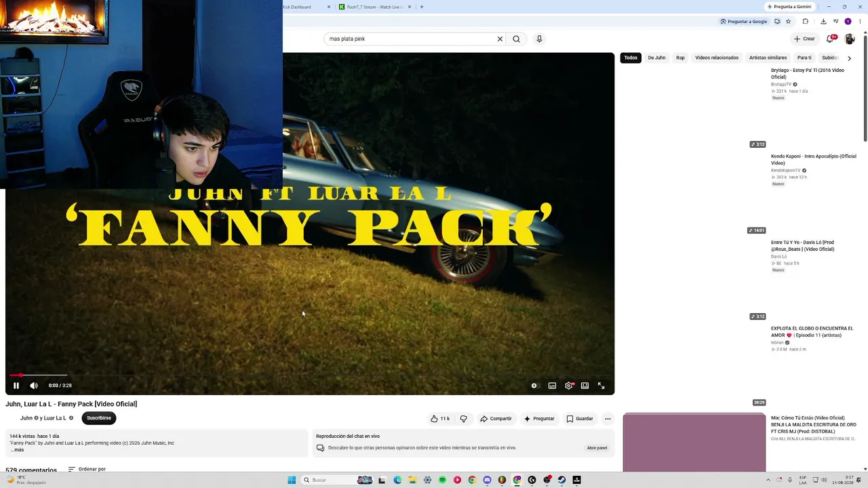Open Chrome downloads
This screenshot has height=488, width=868.
click(x=823, y=21)
